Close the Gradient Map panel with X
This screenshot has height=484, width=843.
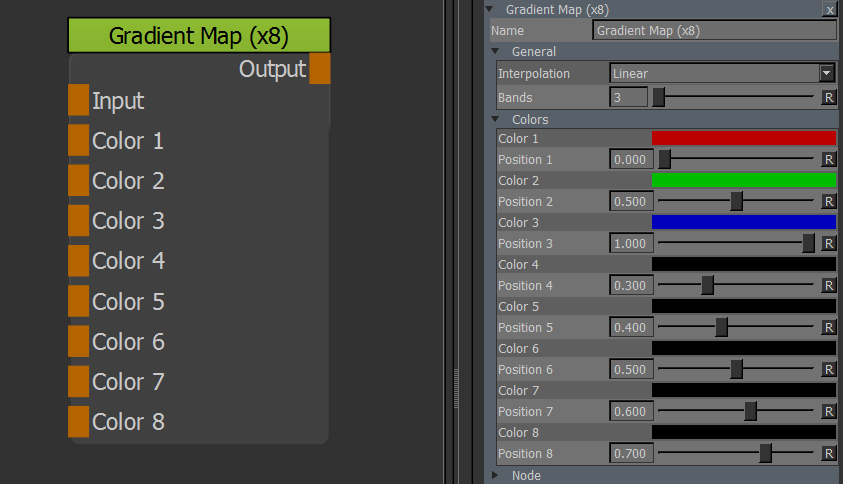(829, 9)
